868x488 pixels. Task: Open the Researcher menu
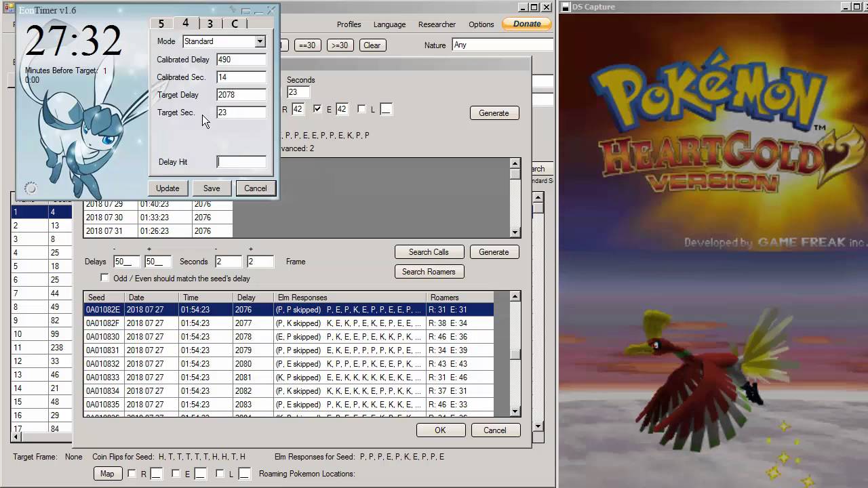pos(437,24)
